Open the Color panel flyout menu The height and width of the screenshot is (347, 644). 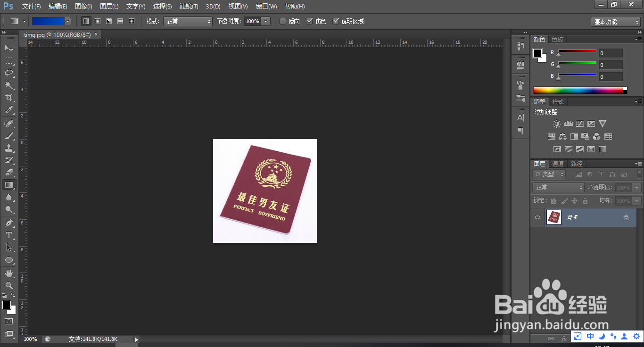point(638,39)
